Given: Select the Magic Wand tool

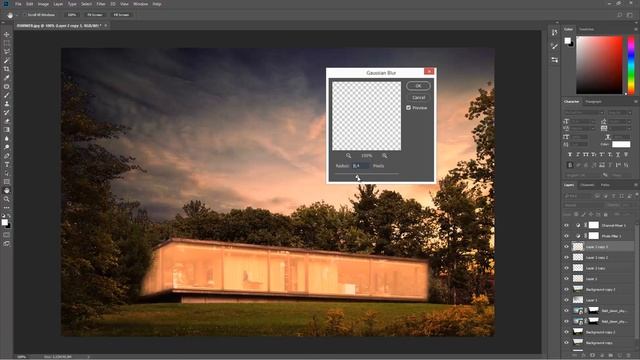Looking at the screenshot, I should pyautogui.click(x=7, y=60).
